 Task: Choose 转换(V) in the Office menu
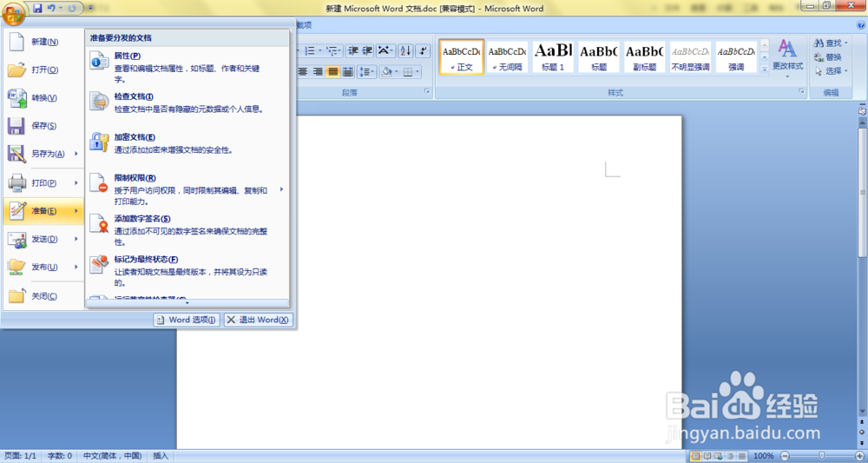(43, 98)
